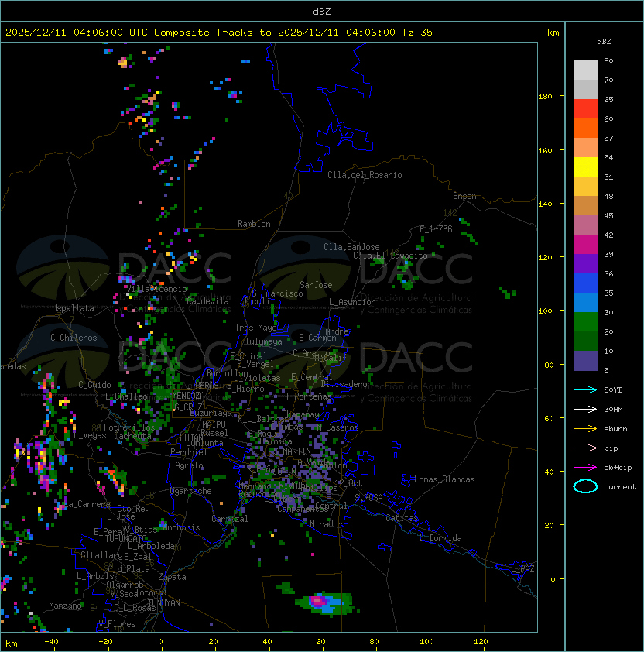Click the Capdevila map label
644x652 pixels.
207,301
